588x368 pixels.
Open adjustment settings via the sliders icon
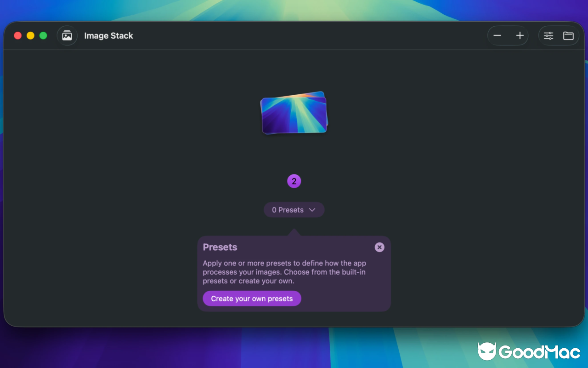pyautogui.click(x=548, y=35)
